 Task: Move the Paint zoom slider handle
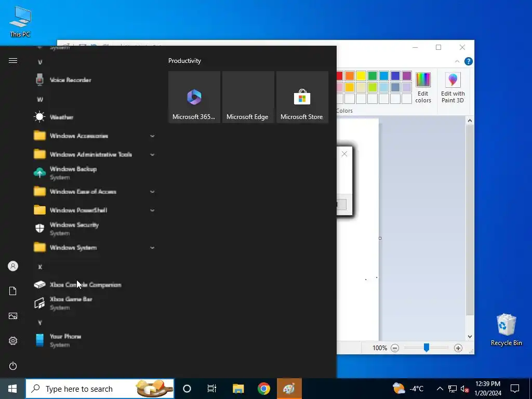click(x=427, y=348)
